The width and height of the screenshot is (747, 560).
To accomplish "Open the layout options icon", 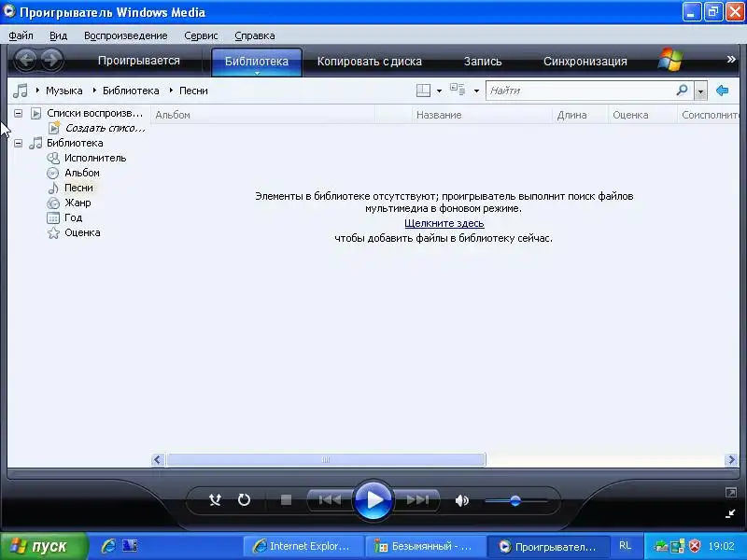I will [x=423, y=90].
